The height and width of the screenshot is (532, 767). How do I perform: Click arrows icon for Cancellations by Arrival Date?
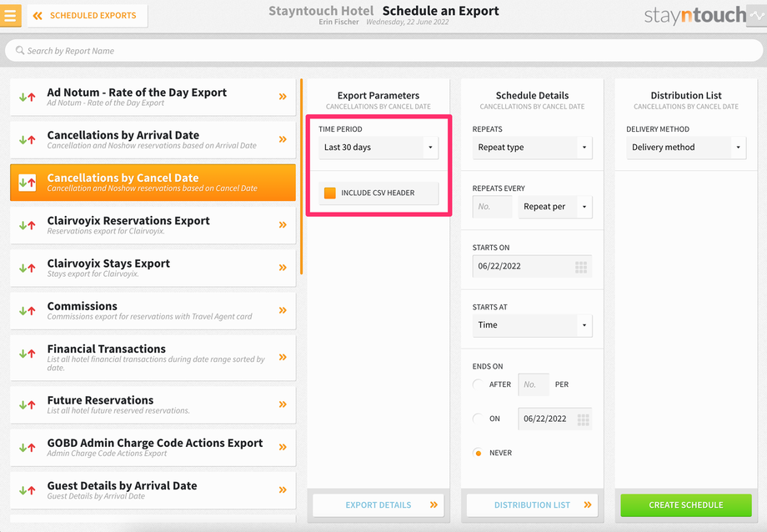click(x=27, y=139)
